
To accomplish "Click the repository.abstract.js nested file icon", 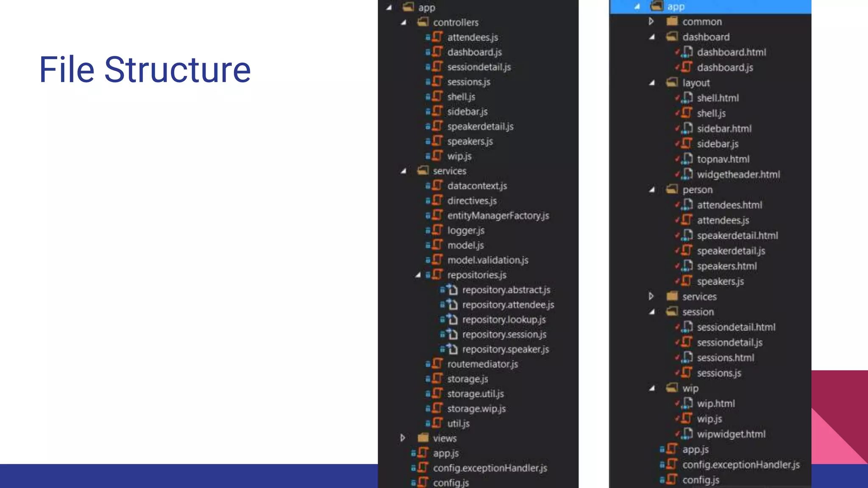I will [x=452, y=289].
